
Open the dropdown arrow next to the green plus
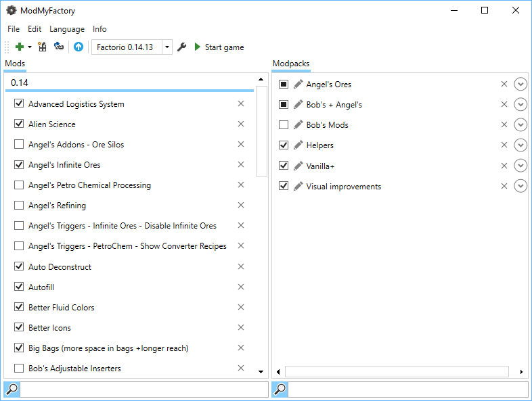coord(30,47)
